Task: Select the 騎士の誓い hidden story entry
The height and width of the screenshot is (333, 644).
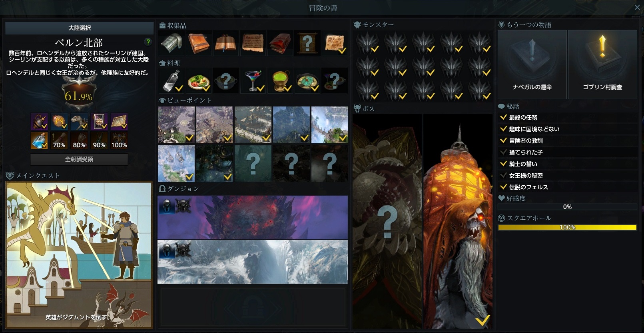Action: click(x=568, y=164)
